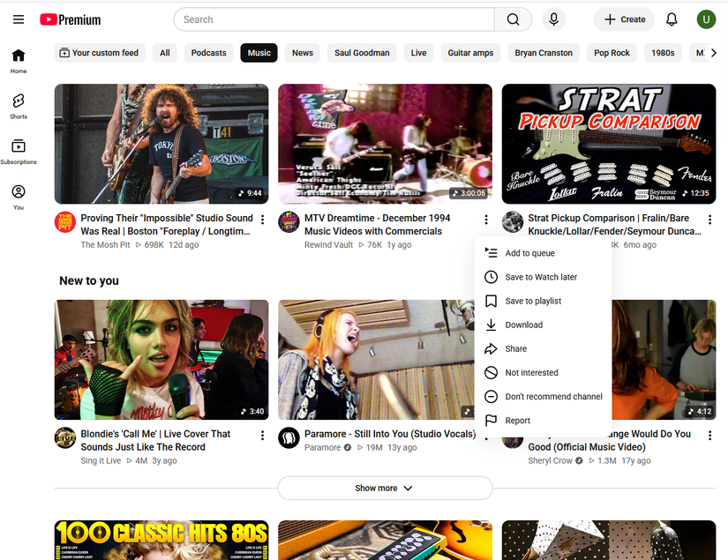Viewport: 728px width, 560px height.
Task: Click more options for MTV Dreamtime video
Action: pos(486,220)
